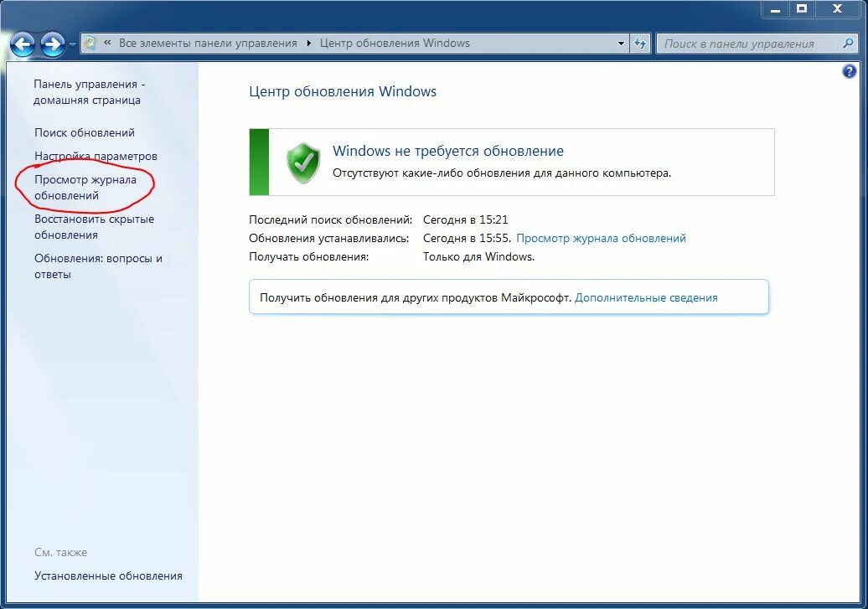This screenshot has width=868, height=609.
Task: Click the Control Panel icon in address bar
Action: click(90, 44)
